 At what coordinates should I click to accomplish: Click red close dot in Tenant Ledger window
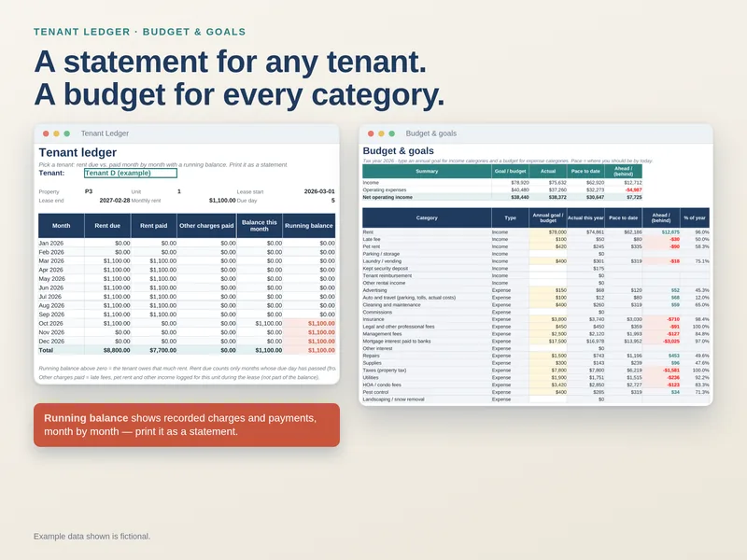46,133
